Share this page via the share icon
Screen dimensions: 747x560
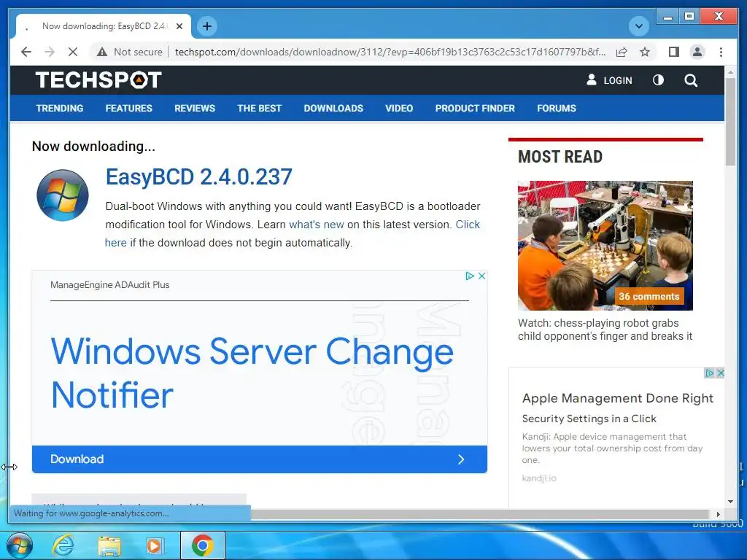coord(622,52)
